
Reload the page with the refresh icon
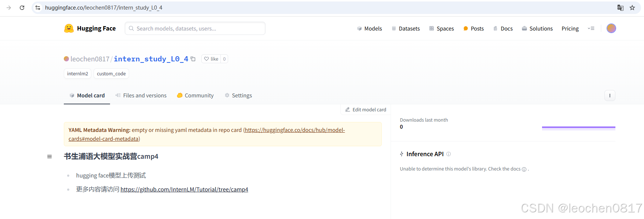click(x=22, y=8)
